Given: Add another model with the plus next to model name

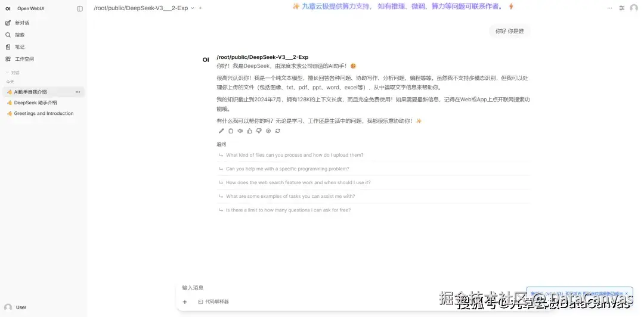Looking at the screenshot, I should [x=200, y=8].
